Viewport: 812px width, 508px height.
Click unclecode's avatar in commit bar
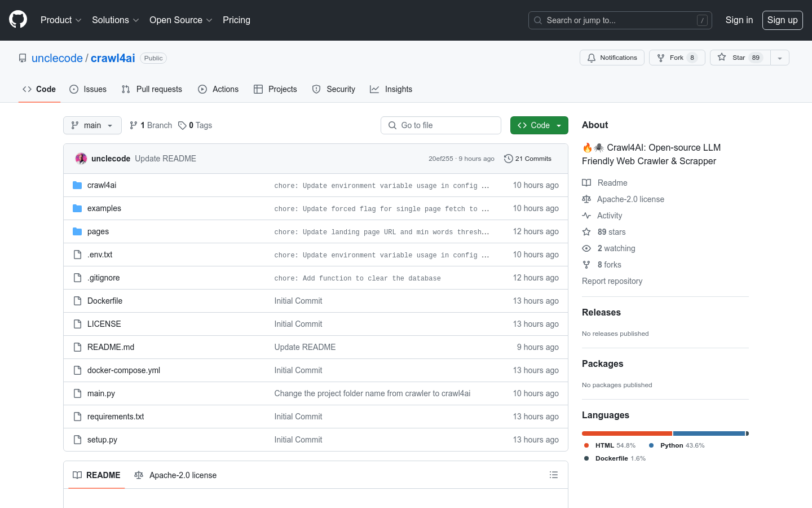pyautogui.click(x=81, y=159)
